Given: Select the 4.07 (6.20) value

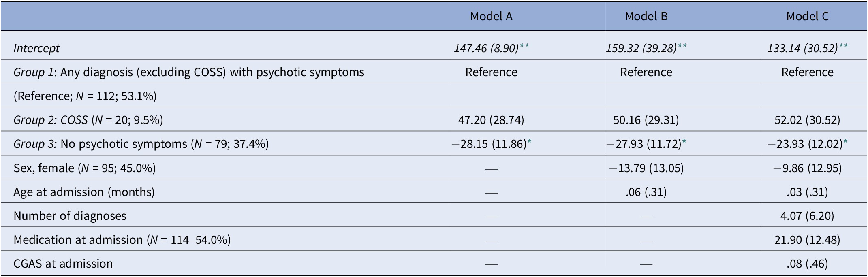Looking at the screenshot, I should click(807, 215).
